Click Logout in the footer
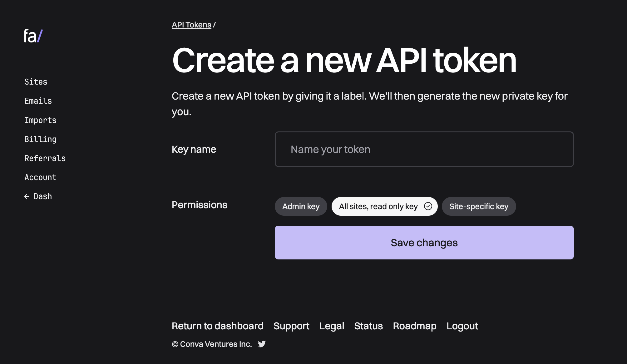 (462, 326)
